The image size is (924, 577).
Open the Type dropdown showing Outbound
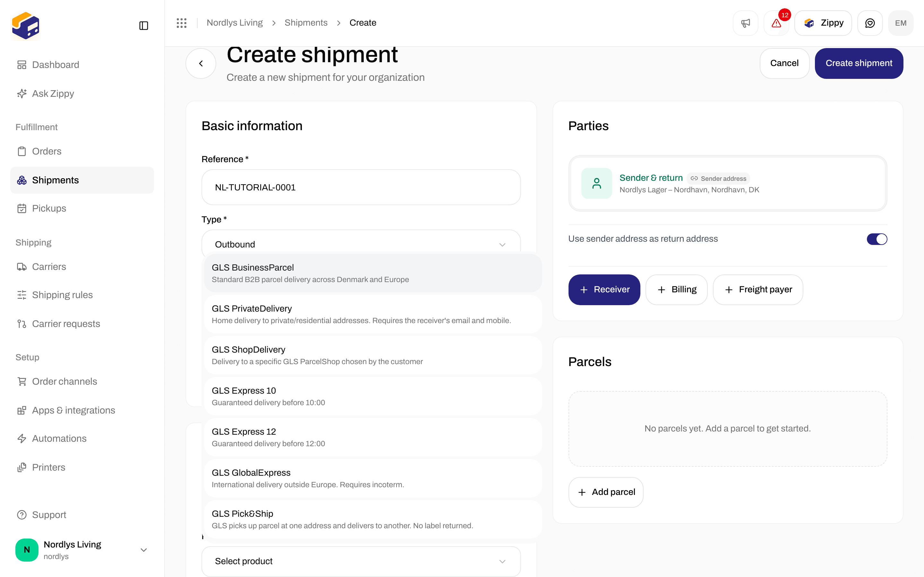361,244
